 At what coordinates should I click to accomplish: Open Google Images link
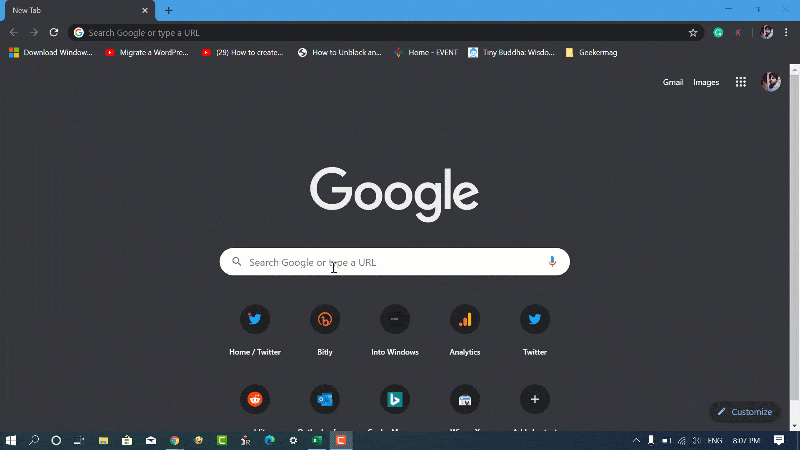tap(706, 82)
